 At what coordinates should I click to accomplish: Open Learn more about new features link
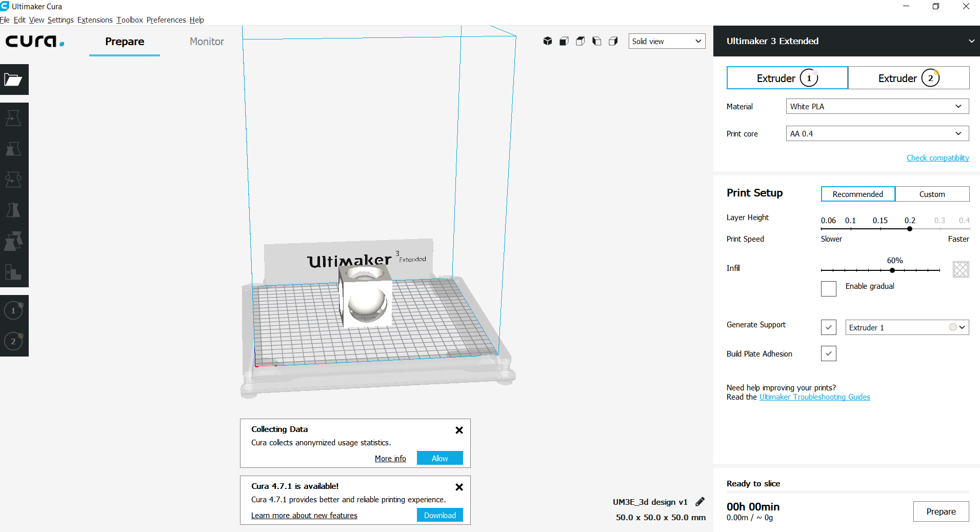point(304,516)
